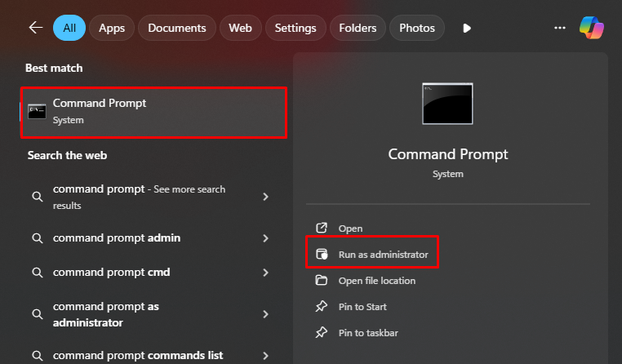Click search icon beside 'command prompt as administrator'

(38, 314)
